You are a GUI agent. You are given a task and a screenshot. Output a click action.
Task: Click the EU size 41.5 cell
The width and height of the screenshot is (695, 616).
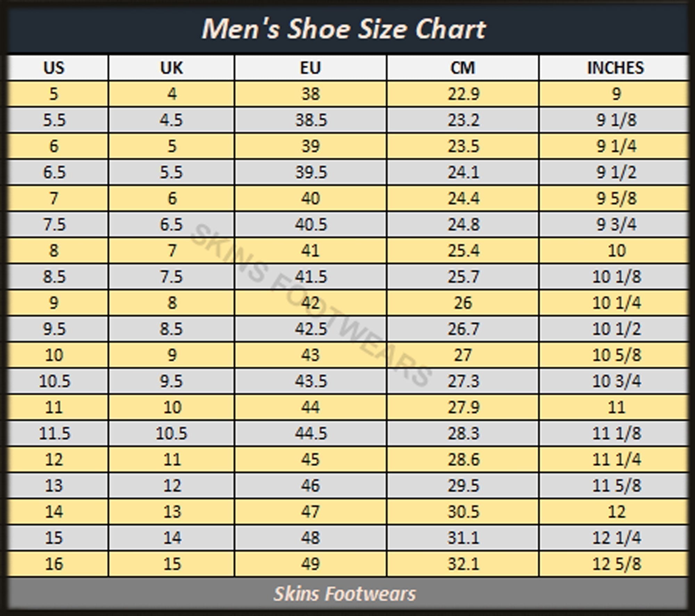pyautogui.click(x=311, y=277)
